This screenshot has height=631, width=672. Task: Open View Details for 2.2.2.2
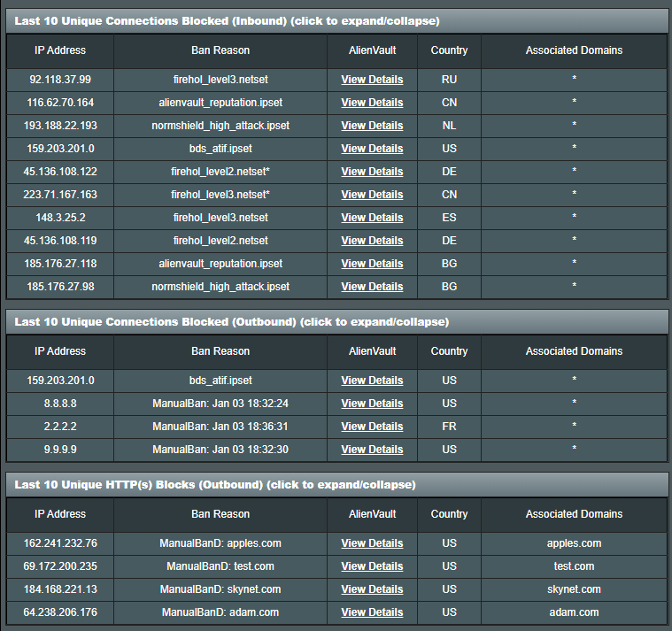click(x=372, y=427)
